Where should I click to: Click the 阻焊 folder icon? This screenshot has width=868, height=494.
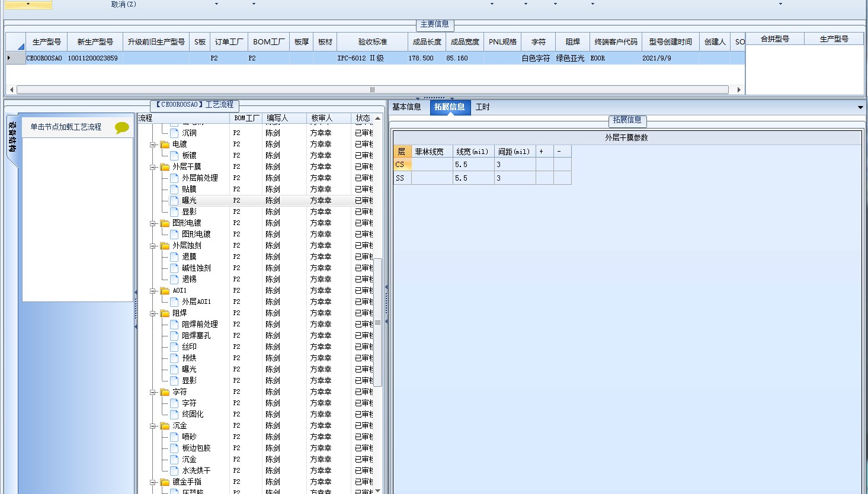pyautogui.click(x=165, y=313)
